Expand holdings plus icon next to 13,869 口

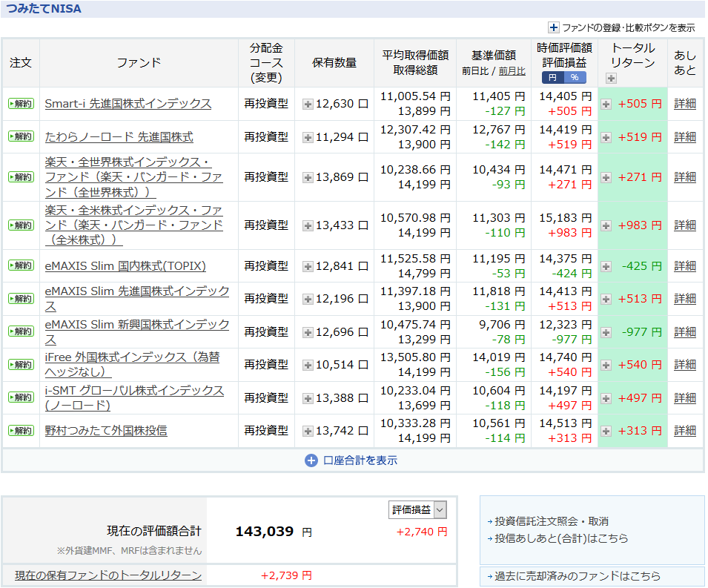[x=308, y=177]
